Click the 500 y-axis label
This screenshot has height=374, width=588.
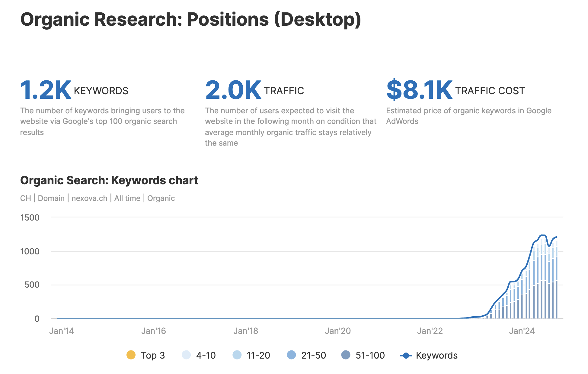(32, 285)
